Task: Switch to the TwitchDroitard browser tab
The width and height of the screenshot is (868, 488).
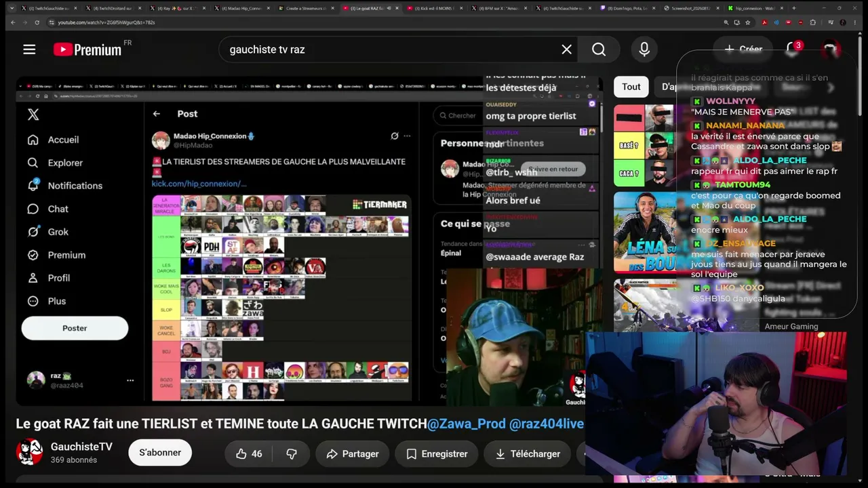Action: 113,8
